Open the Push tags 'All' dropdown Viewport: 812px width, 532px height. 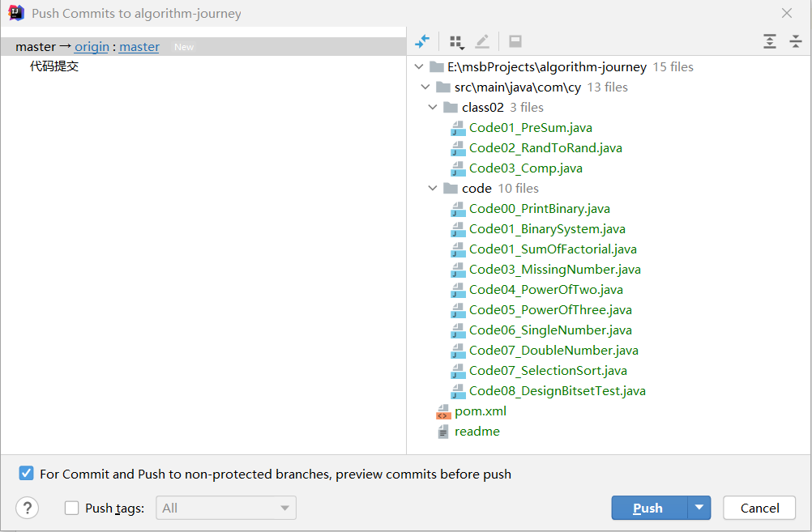[x=226, y=508]
